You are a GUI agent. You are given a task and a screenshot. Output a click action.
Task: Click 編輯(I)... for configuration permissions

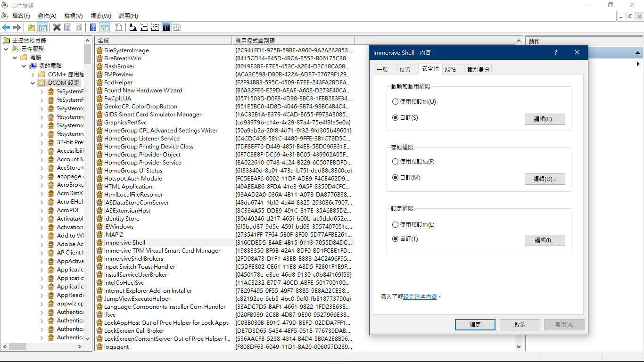545,240
